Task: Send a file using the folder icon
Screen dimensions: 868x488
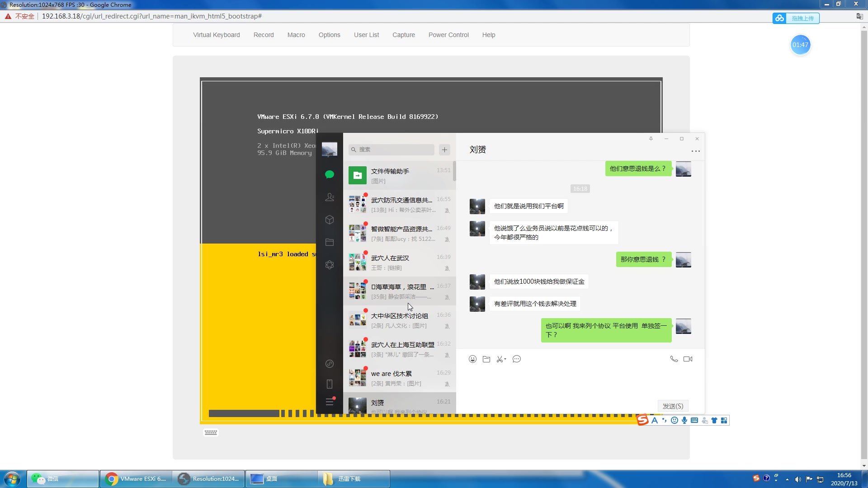Action: (x=486, y=359)
